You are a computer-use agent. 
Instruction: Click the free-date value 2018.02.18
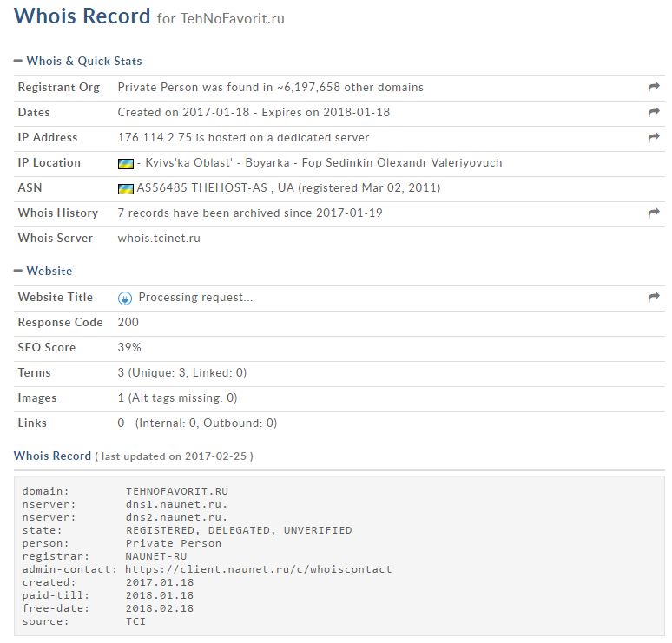(x=160, y=608)
